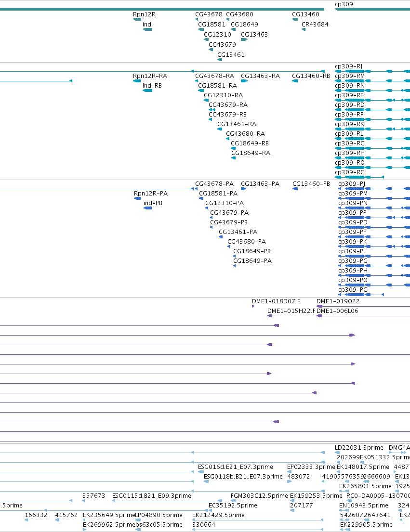This screenshot has height=532, width=410.
Task: Click EST EK212429.5prime
Action: [218, 515]
